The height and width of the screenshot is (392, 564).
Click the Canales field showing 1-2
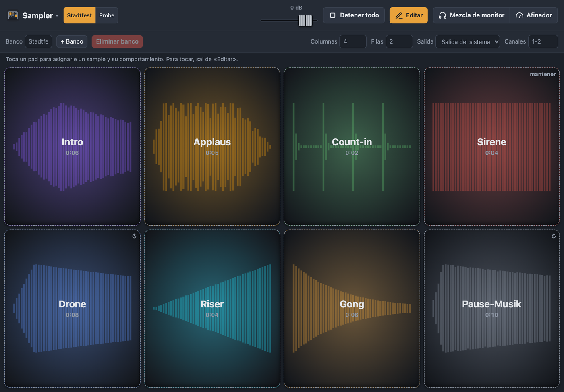(543, 41)
